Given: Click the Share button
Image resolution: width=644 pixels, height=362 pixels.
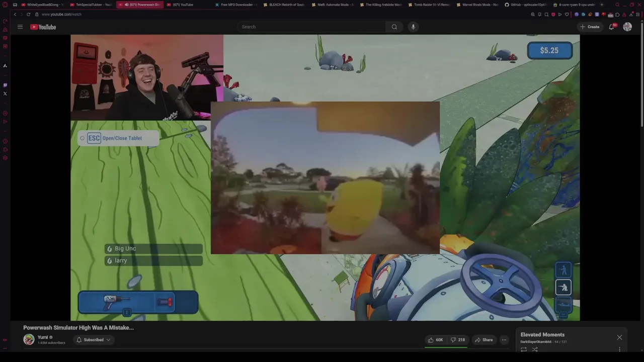Looking at the screenshot, I should (x=484, y=340).
